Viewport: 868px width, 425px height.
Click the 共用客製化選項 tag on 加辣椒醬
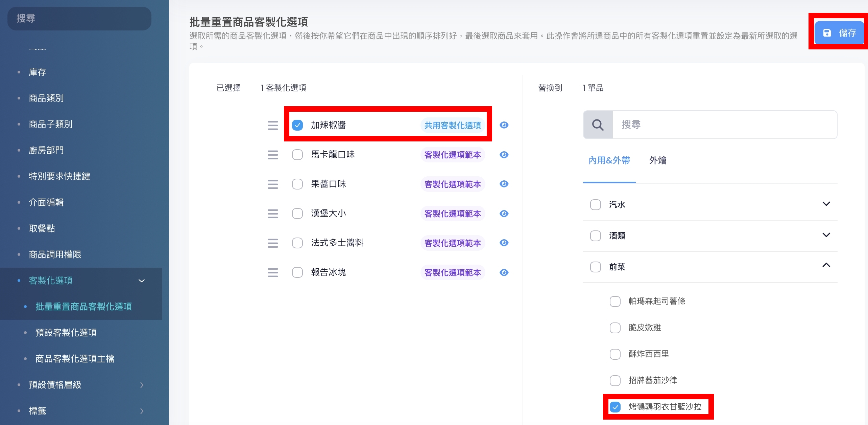[453, 126]
